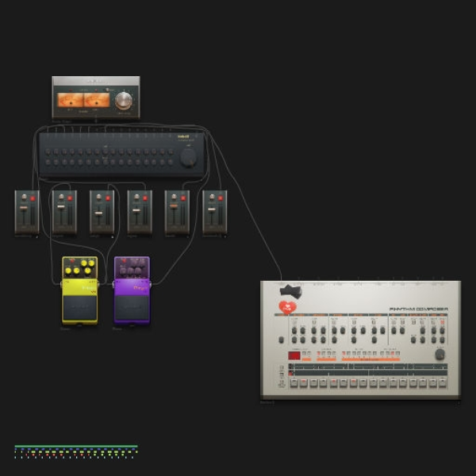
Task: Click the lit red instrument button at far right
Action: click(442, 322)
